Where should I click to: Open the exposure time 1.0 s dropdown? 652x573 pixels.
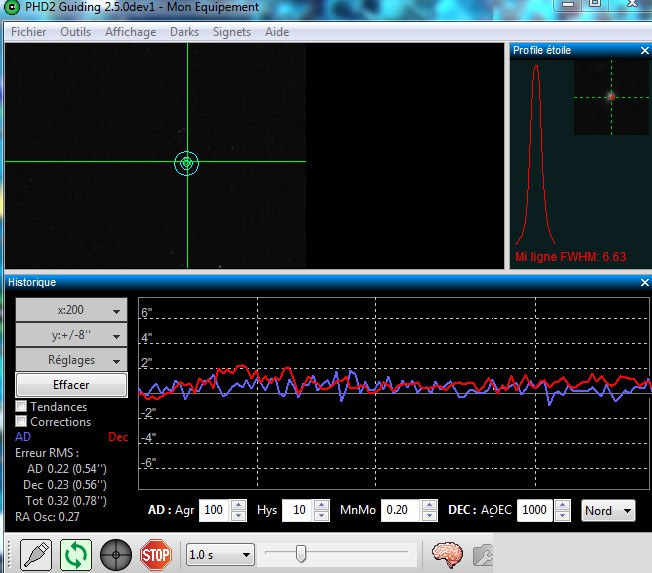point(219,554)
